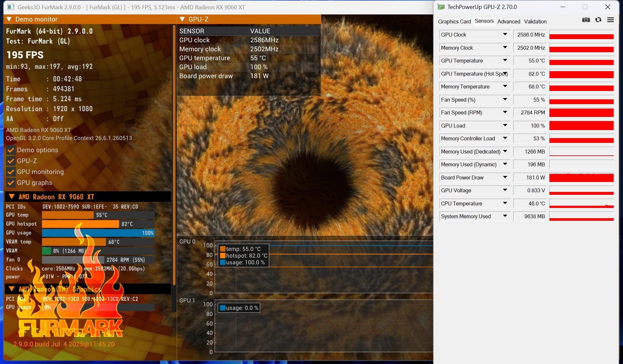Viewport: 623px width, 364px height.
Task: Open the GPU Load sensor dropdown
Action: pos(505,126)
